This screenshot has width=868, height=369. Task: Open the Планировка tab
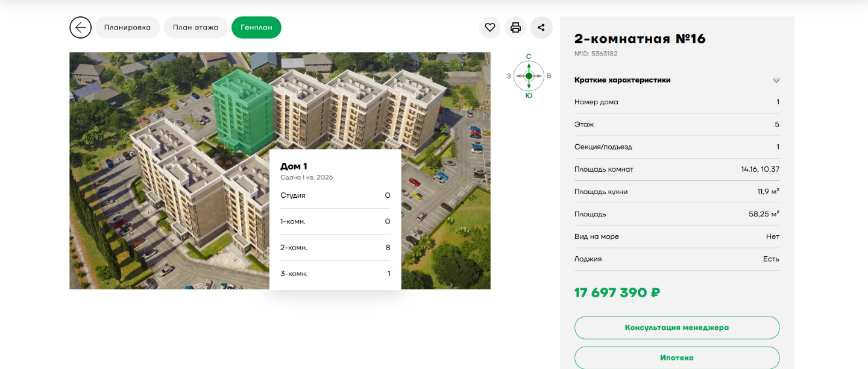(127, 27)
